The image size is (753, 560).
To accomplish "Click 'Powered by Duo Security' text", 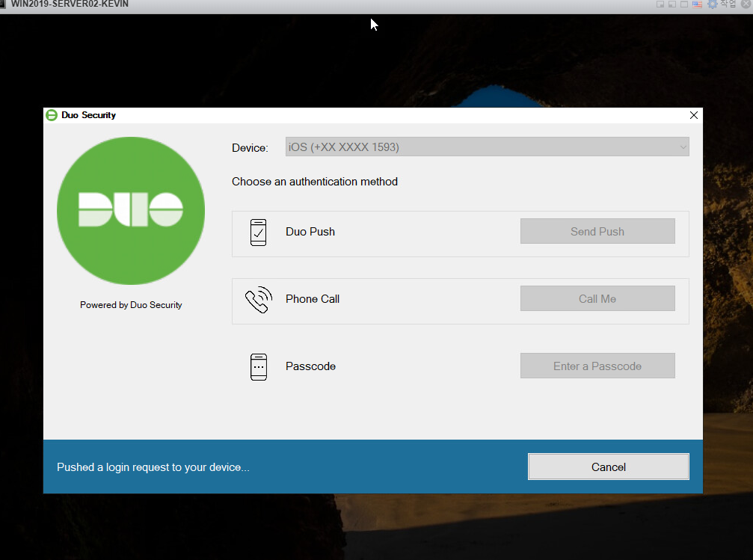I will (x=131, y=305).
